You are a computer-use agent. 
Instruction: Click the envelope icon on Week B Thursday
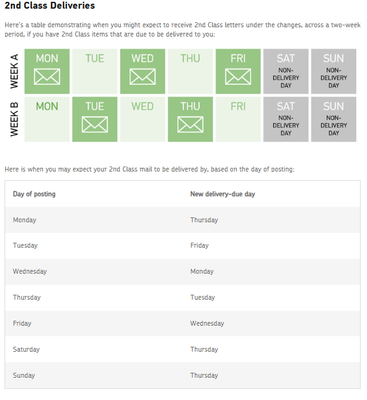click(190, 124)
